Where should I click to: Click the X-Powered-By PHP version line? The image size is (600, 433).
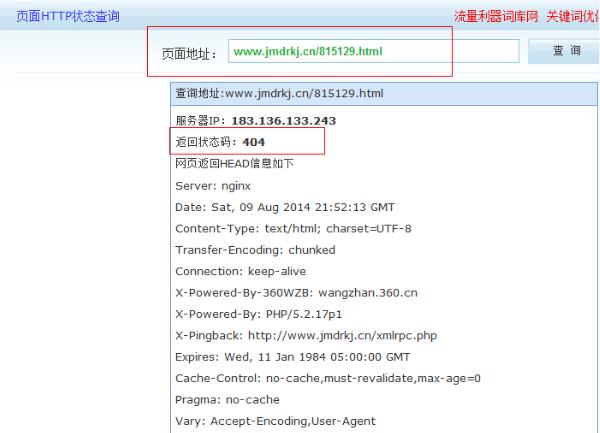coord(259,314)
